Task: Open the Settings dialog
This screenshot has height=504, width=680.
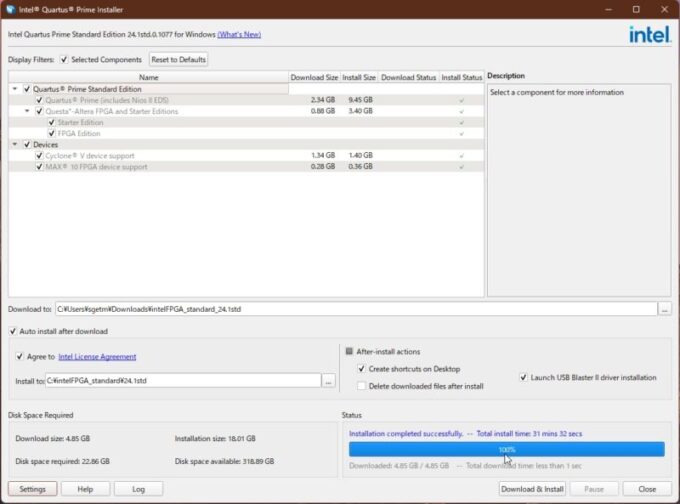Action: click(33, 489)
